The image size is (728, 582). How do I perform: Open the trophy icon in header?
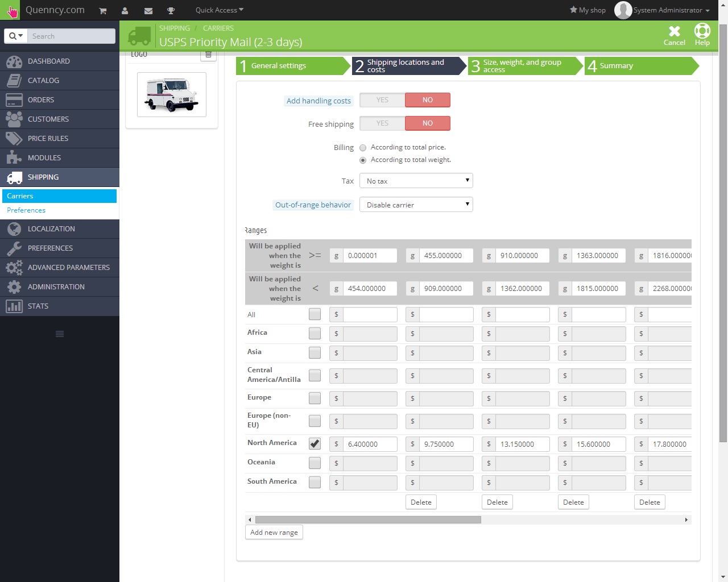pyautogui.click(x=171, y=10)
